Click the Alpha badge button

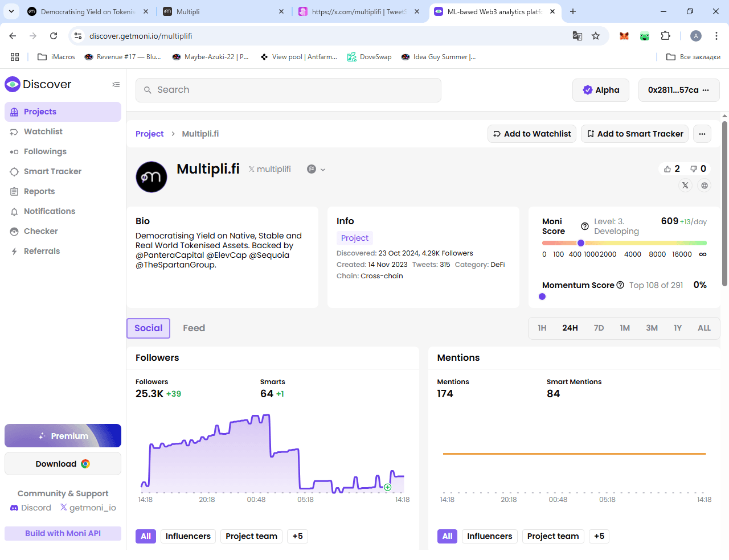601,90
